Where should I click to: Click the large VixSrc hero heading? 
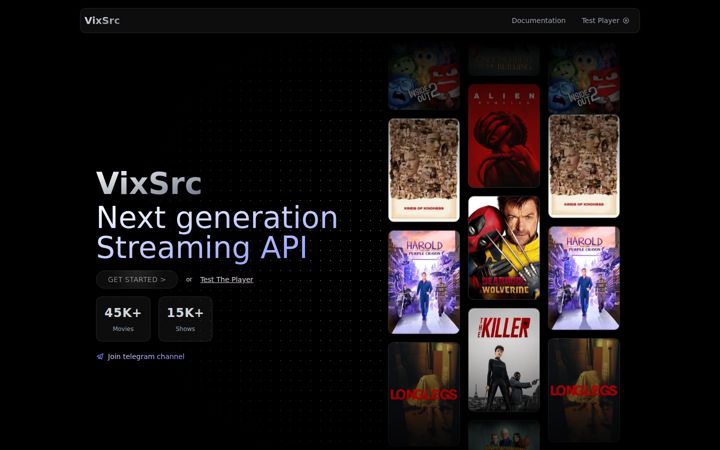click(x=149, y=183)
